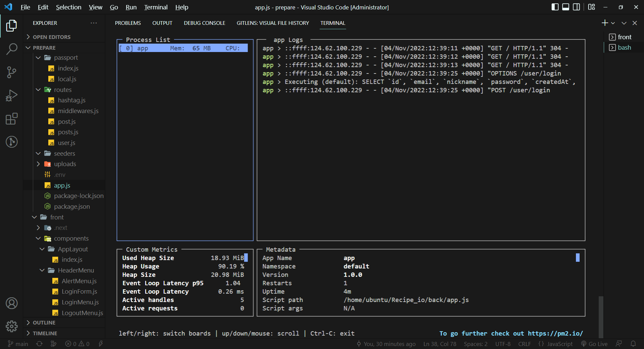
Task: Create a new terminal with plus icon
Action: click(605, 23)
